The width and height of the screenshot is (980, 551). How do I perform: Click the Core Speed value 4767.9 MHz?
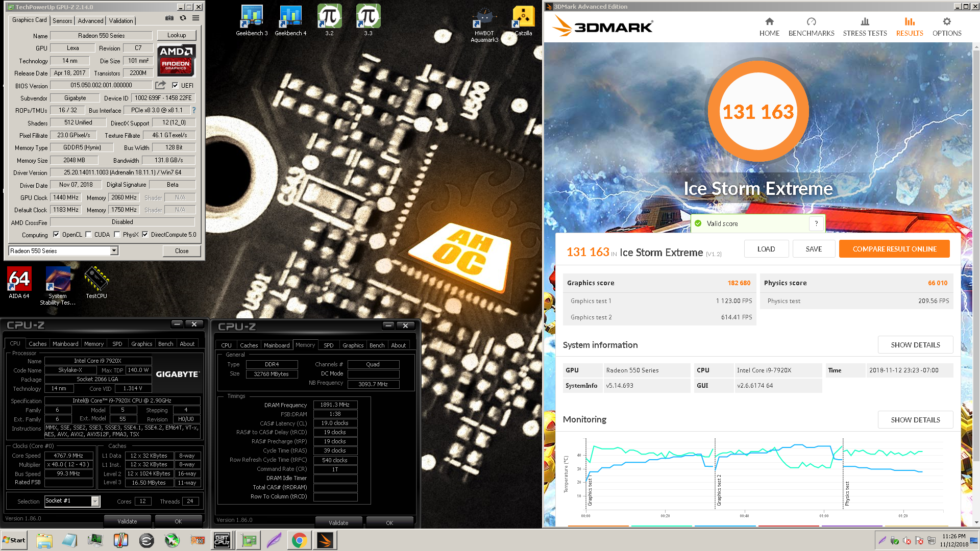coord(68,456)
